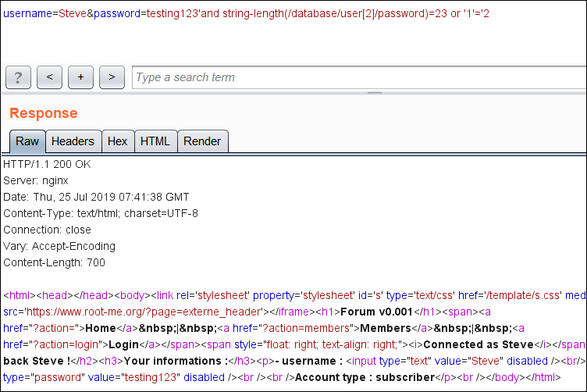The width and height of the screenshot is (587, 392).
Task: Click the '?action=members' href value
Action: [306, 328]
